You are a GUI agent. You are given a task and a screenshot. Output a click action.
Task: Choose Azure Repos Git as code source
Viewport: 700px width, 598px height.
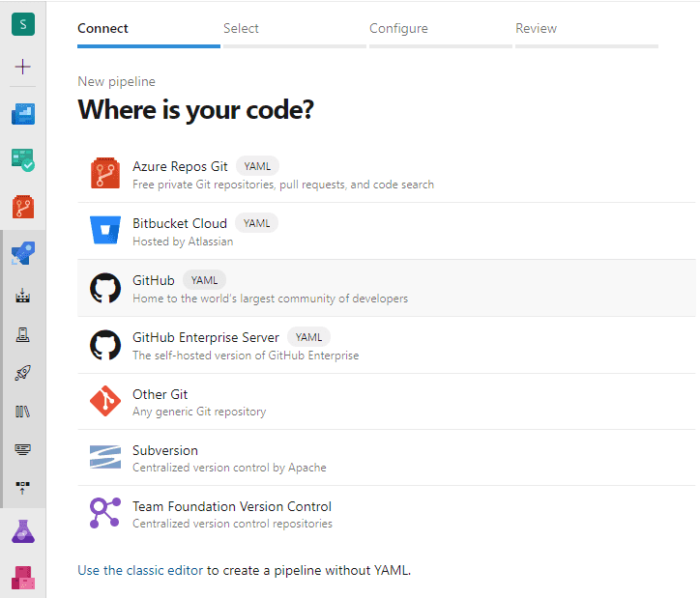click(x=386, y=174)
